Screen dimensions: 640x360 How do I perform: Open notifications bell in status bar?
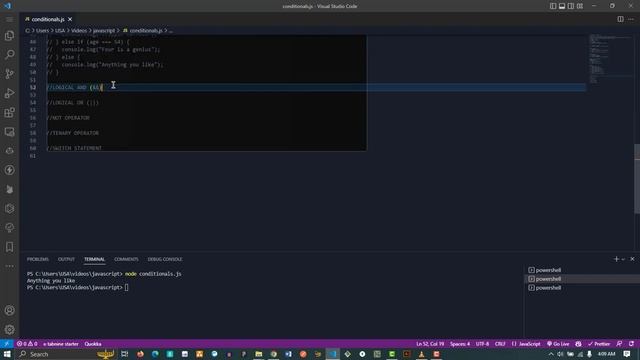point(631,344)
